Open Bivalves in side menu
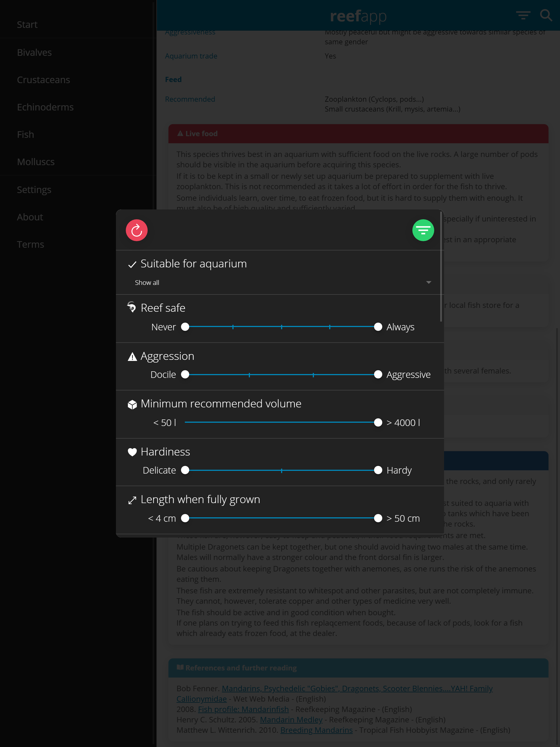The height and width of the screenshot is (747, 560). [77, 52]
